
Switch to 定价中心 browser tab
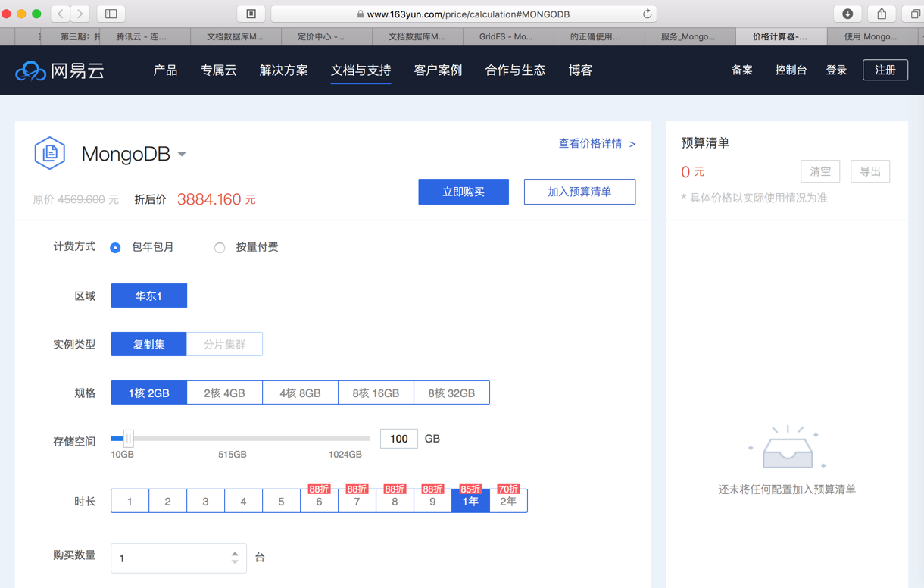pyautogui.click(x=326, y=36)
